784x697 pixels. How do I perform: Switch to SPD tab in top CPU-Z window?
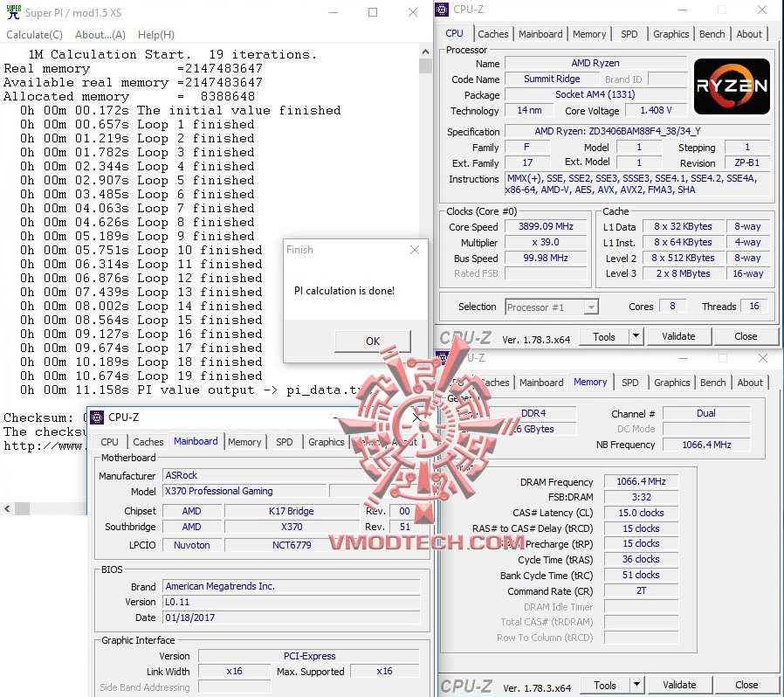(629, 34)
